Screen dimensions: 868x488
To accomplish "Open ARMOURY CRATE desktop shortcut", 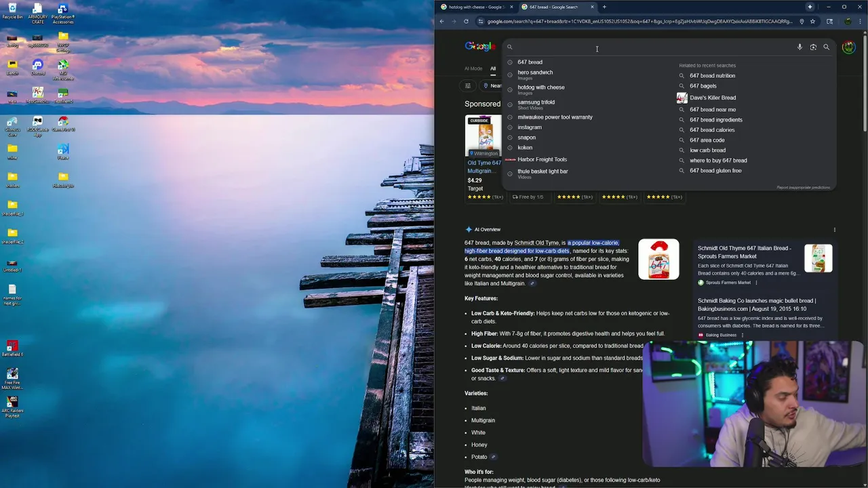I will pyautogui.click(x=37, y=13).
